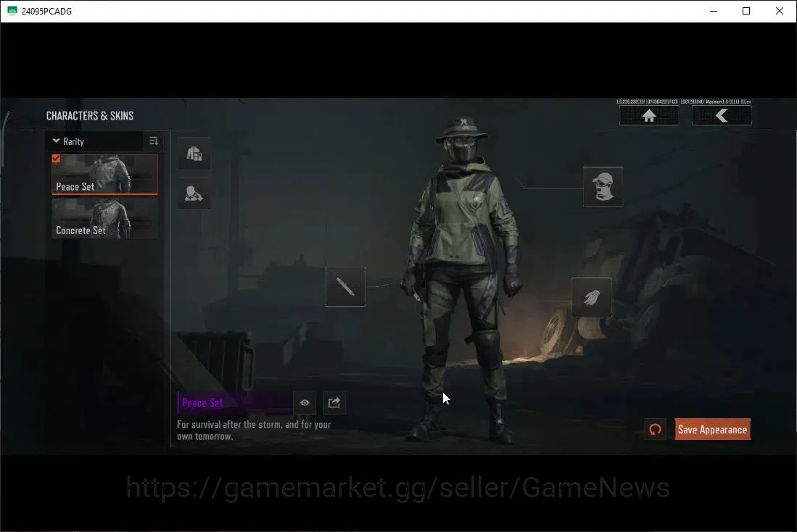Select the Peace Set skin thumbnail

pyautogui.click(x=104, y=174)
